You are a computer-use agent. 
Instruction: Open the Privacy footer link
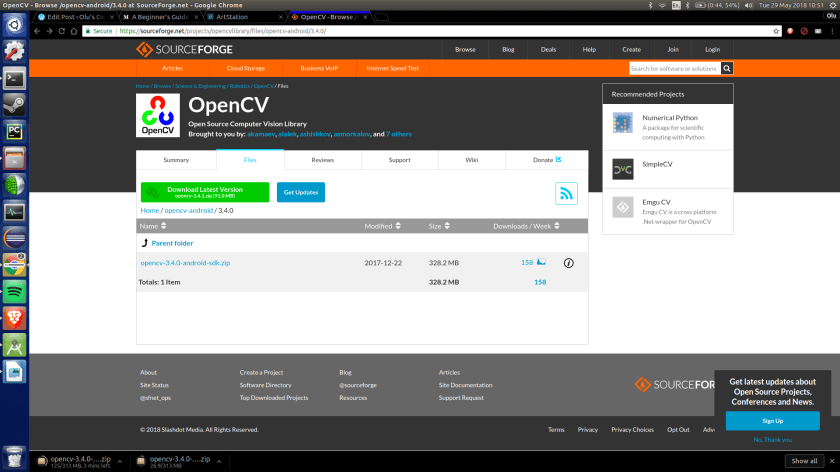click(x=588, y=430)
